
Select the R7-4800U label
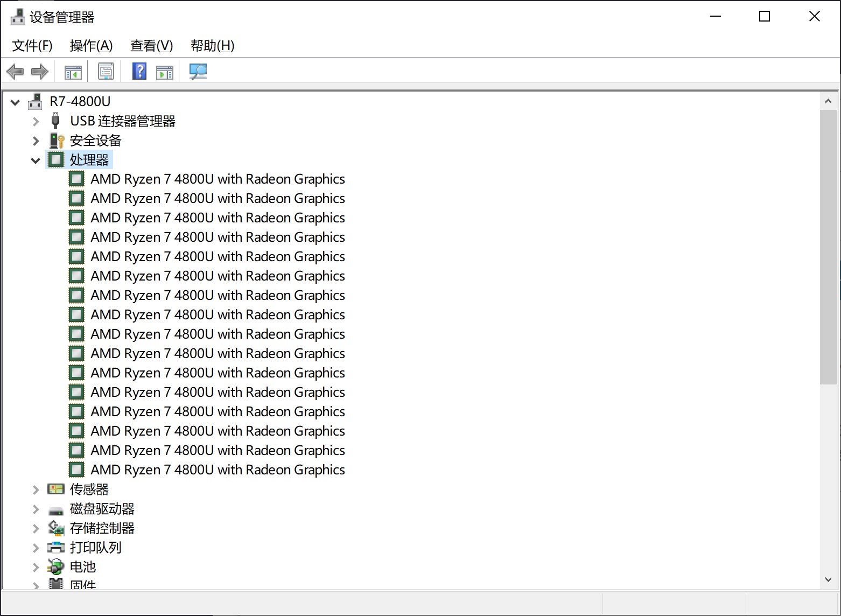pos(80,101)
